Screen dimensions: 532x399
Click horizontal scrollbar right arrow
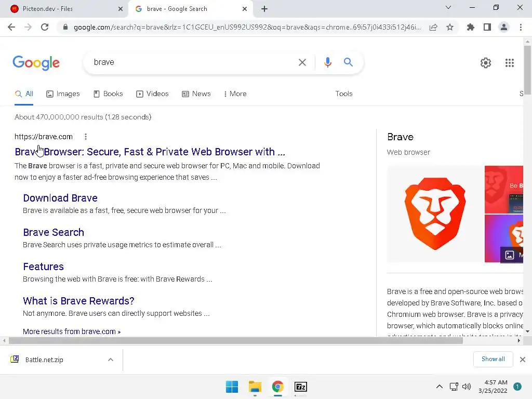tap(519, 341)
